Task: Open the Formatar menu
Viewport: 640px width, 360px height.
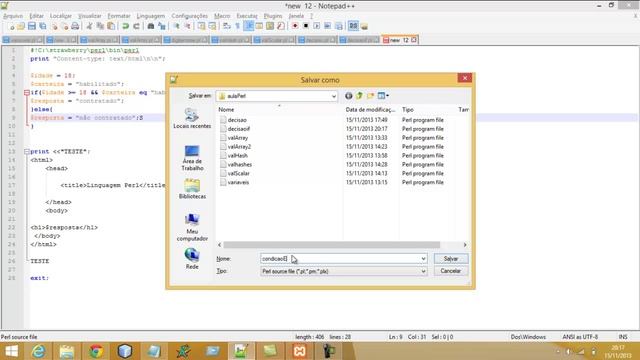Action: 119,16
